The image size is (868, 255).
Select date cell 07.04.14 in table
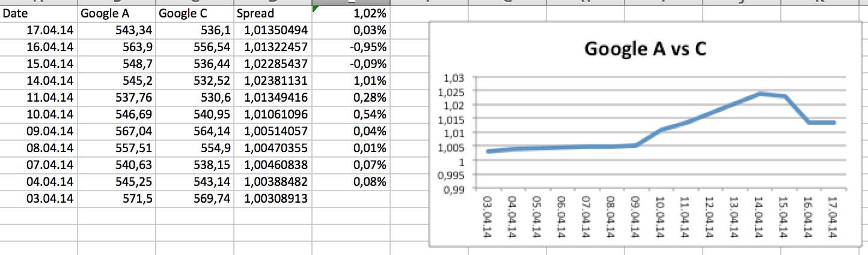pyautogui.click(x=39, y=164)
